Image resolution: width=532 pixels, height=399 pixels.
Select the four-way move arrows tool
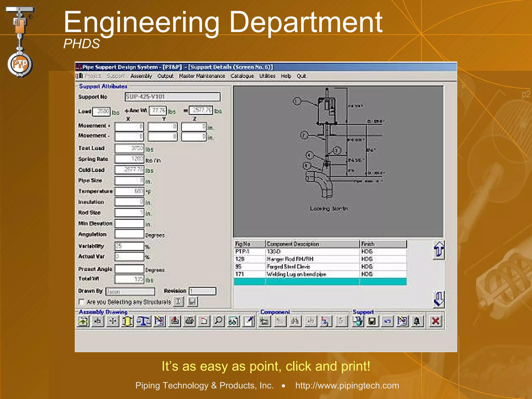113,321
